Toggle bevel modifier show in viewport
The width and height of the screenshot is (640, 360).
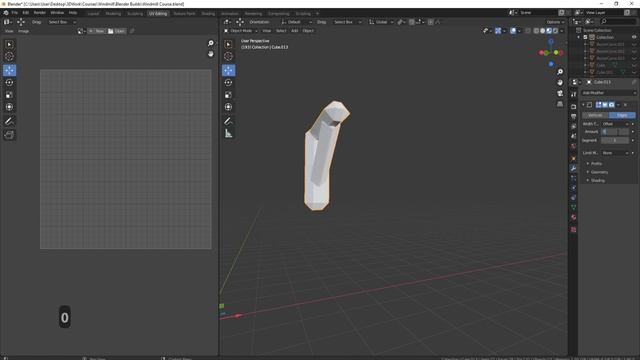[x=605, y=105]
